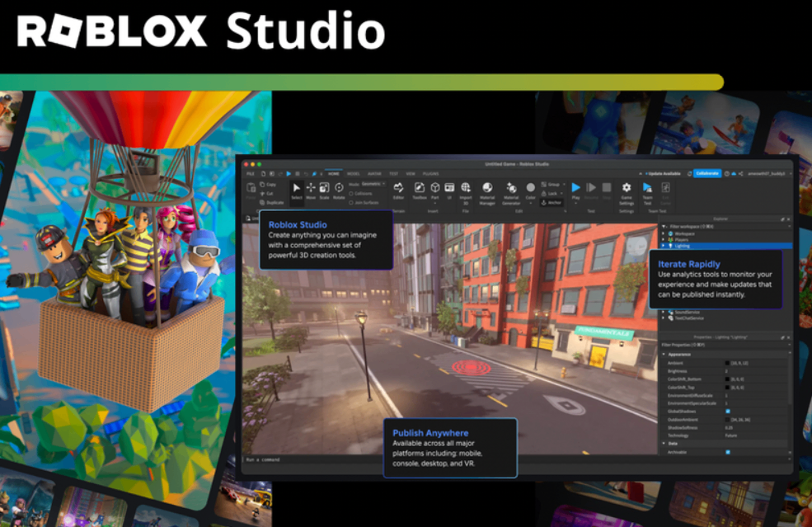Click the Lock tool icon

click(544, 194)
